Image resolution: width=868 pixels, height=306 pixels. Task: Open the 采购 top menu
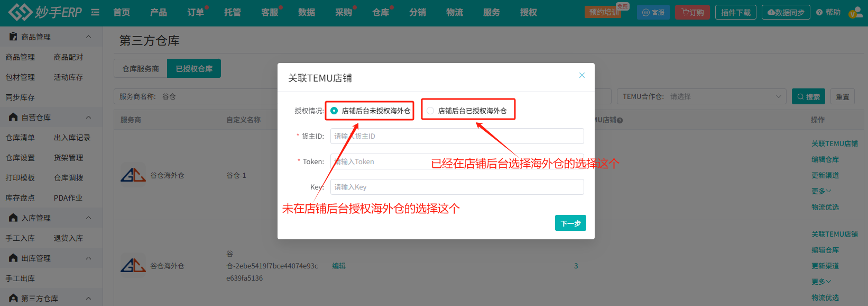coord(344,12)
